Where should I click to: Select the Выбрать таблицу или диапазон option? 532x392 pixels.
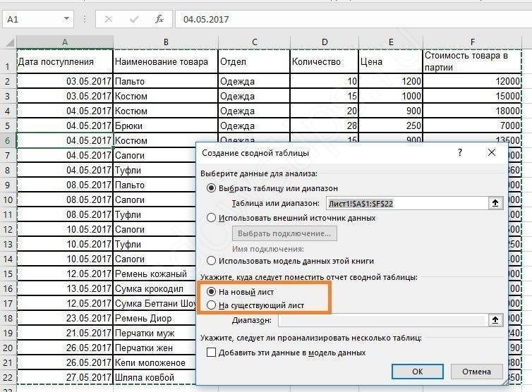click(x=212, y=188)
